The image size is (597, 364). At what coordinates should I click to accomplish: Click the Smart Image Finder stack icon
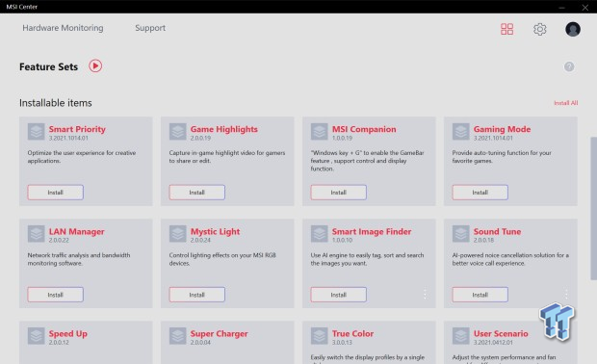(x=319, y=234)
